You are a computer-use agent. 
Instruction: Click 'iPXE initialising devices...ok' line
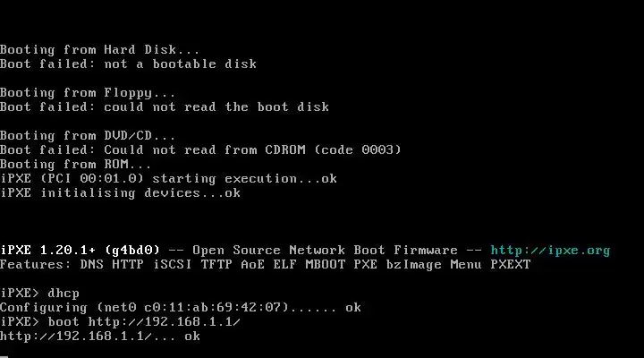120,193
